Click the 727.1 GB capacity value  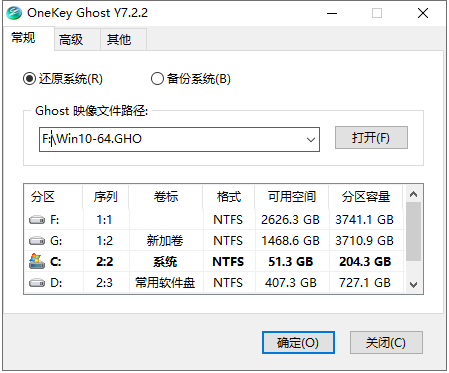pos(365,283)
